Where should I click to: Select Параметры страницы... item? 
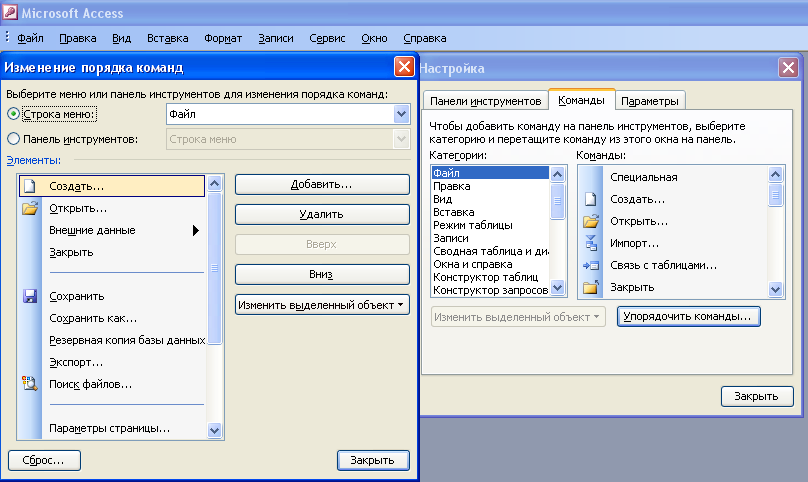click(x=112, y=428)
